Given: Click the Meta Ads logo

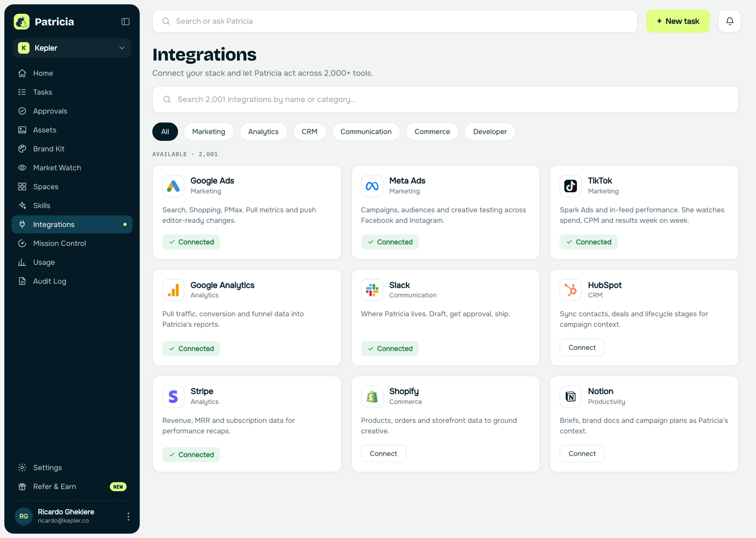Looking at the screenshot, I should click(x=372, y=186).
